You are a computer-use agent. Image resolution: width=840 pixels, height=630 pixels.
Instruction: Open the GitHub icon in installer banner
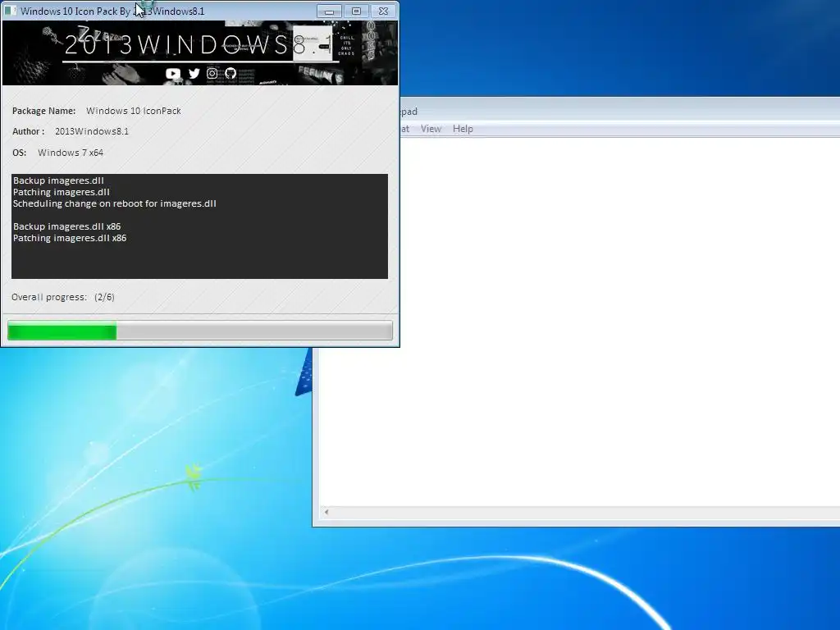231,73
